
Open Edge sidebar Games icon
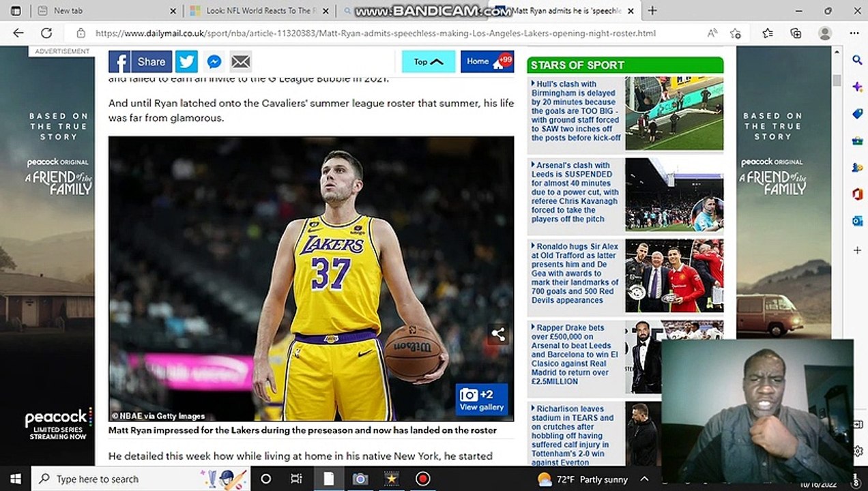[x=857, y=167]
